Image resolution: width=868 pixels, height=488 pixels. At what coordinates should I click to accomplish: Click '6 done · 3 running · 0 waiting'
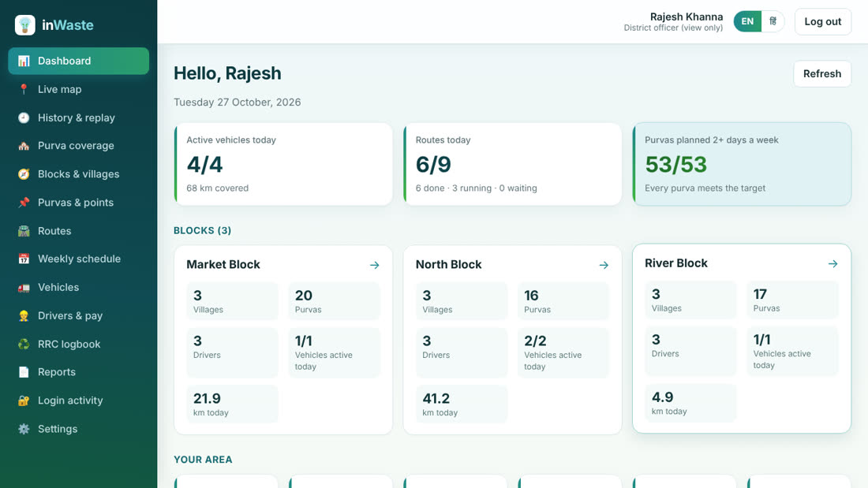476,188
